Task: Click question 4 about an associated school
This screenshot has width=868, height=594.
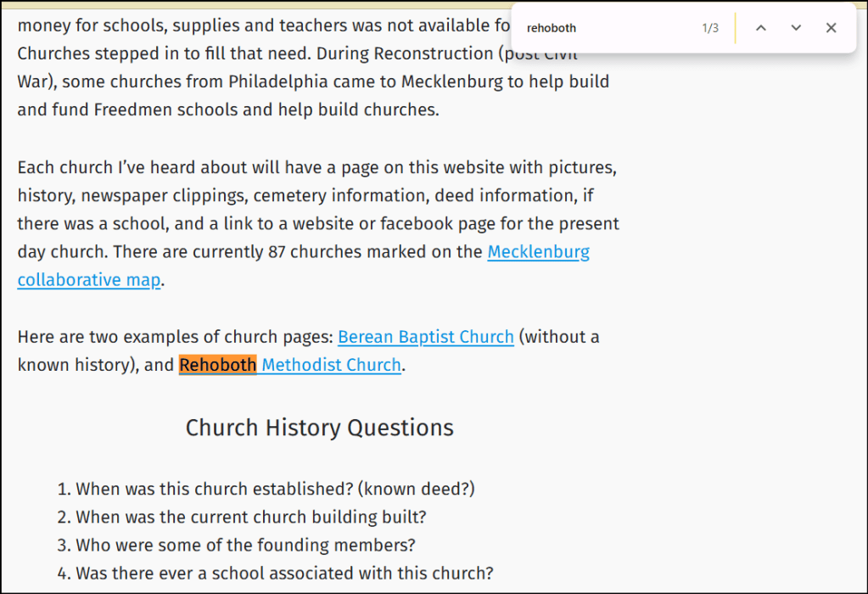Action: (x=284, y=573)
